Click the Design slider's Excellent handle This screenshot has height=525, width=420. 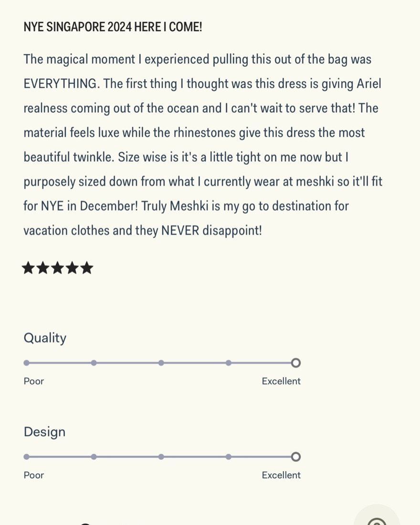pyautogui.click(x=296, y=457)
